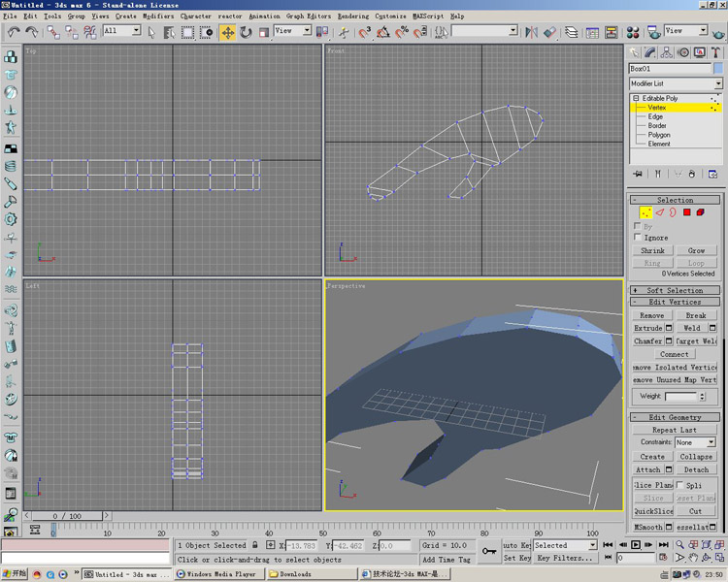Toggle the selection lock next to Object Selected

[255, 545]
